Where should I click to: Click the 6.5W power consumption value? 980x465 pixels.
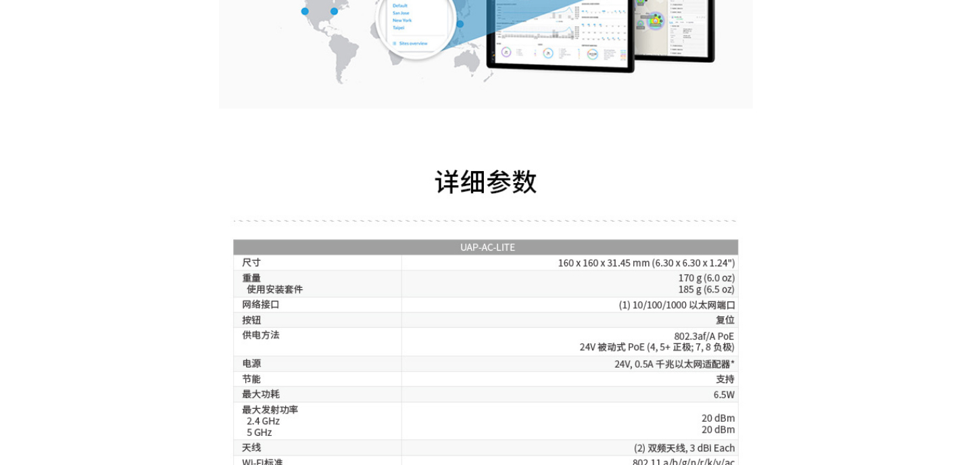[x=724, y=395]
